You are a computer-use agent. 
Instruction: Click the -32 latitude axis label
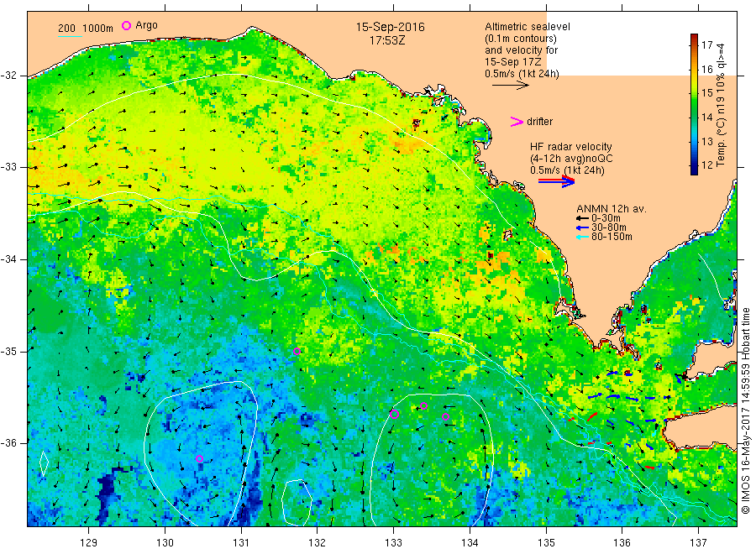tap(8, 76)
